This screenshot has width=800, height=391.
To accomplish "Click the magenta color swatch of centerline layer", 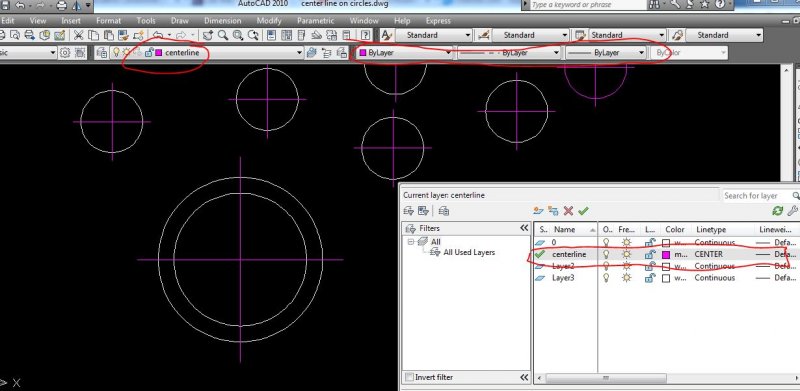I will [x=666, y=255].
